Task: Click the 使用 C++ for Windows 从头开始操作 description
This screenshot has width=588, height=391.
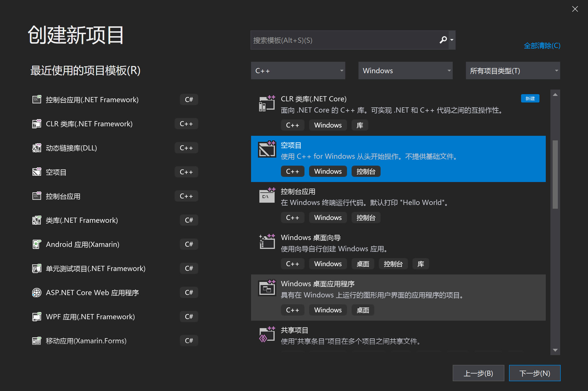Action: (369, 156)
